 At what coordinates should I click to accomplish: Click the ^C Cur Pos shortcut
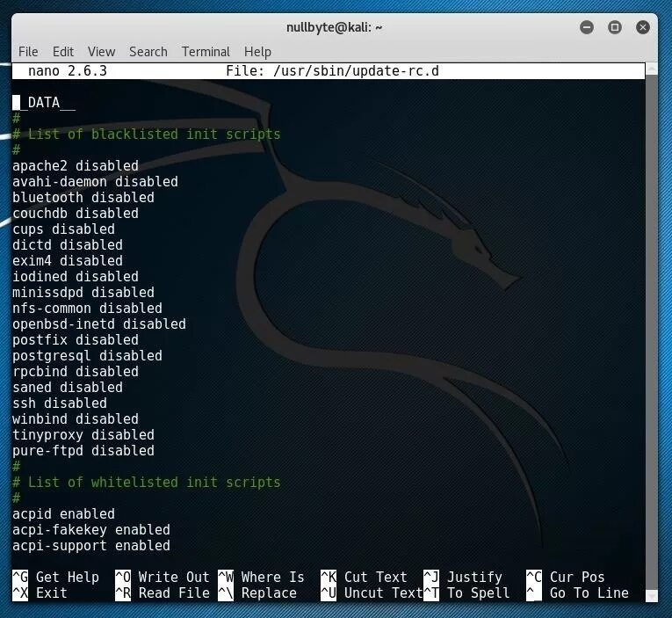[566, 578]
